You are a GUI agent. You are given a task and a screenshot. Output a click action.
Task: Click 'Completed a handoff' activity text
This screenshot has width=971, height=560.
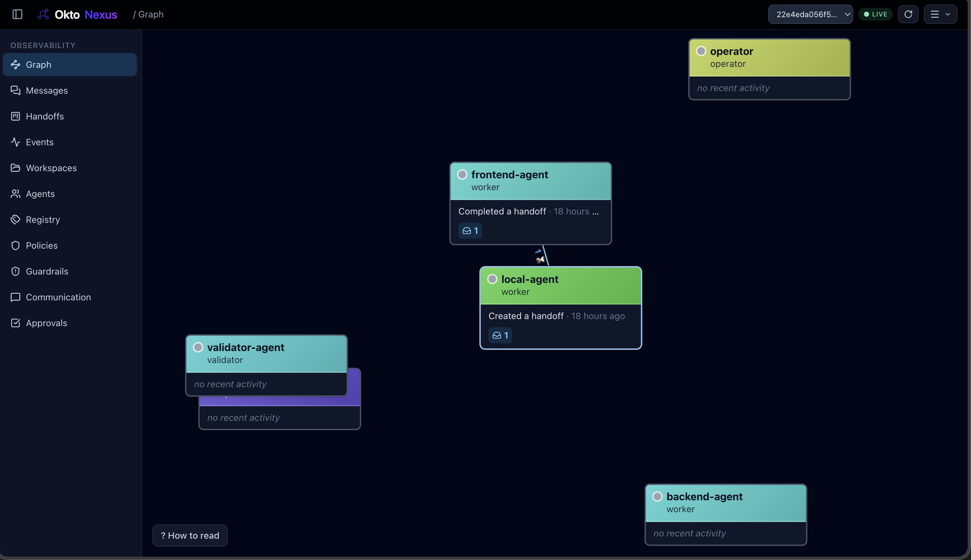pos(502,211)
